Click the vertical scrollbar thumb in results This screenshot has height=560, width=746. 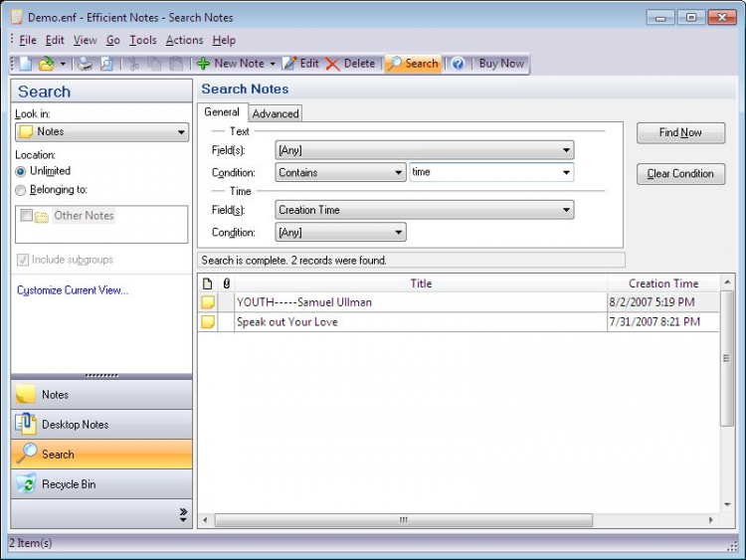727,358
